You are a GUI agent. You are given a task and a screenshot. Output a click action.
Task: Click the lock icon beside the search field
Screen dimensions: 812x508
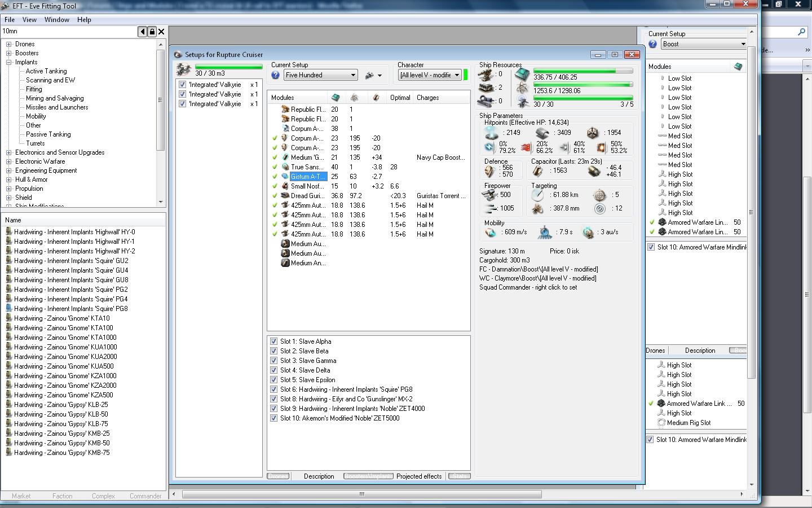pos(152,32)
